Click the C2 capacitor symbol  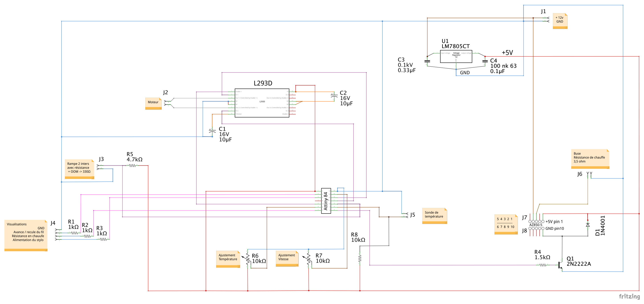point(334,97)
